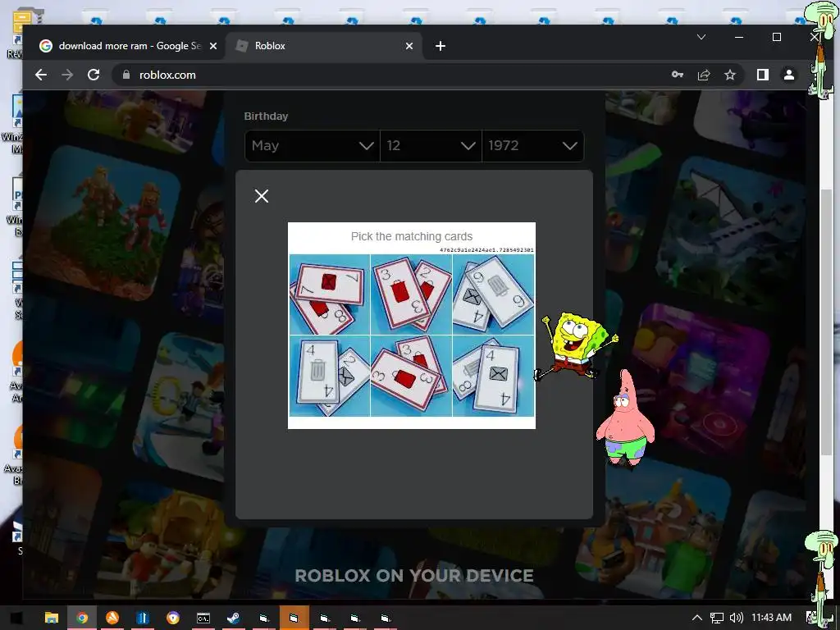Maximize the Chrome window
The width and height of the screenshot is (840, 630).
776,37
